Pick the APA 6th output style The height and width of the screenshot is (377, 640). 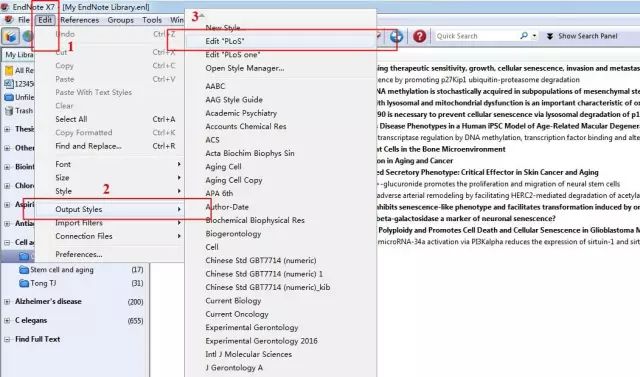pyautogui.click(x=219, y=193)
